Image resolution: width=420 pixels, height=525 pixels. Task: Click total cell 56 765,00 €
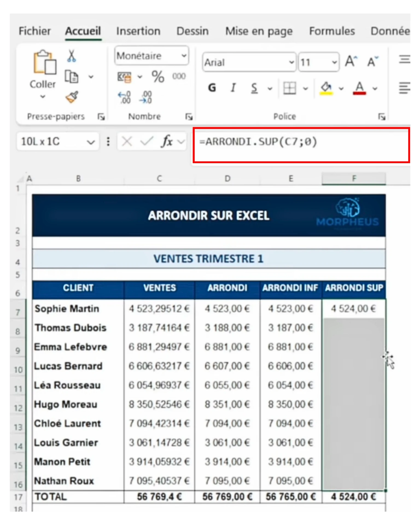point(291,497)
